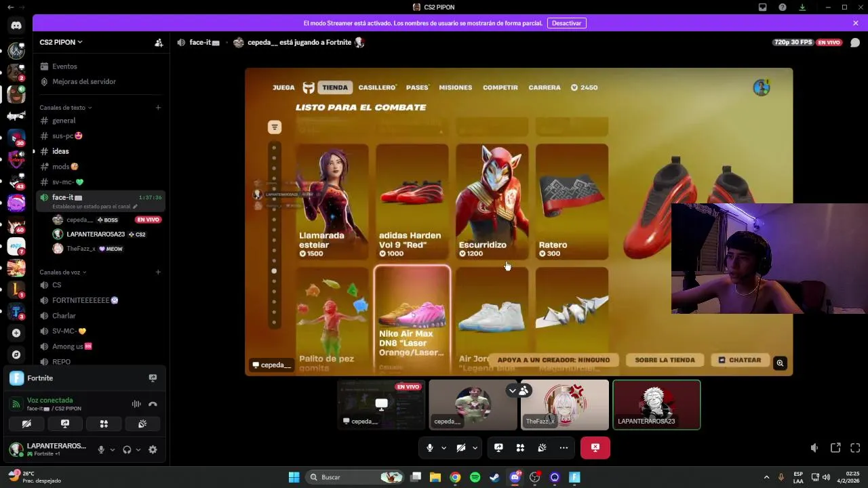Image resolution: width=868 pixels, height=488 pixels.
Task: Open the general text channel
Action: click(100, 121)
